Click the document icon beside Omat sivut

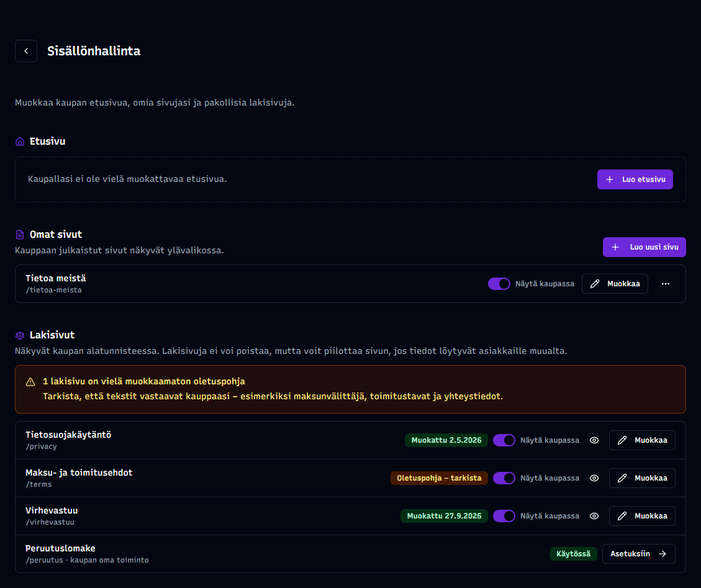[20, 235]
